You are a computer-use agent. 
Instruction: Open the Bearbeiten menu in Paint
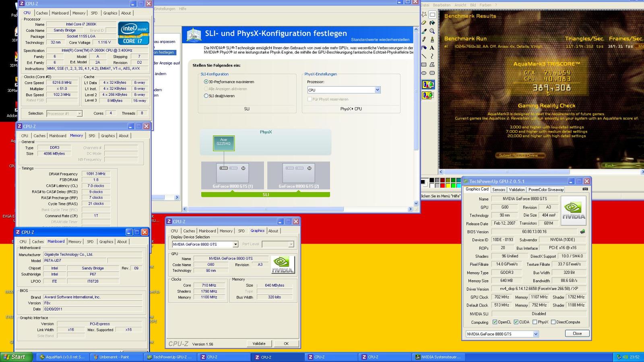pyautogui.click(x=442, y=5)
